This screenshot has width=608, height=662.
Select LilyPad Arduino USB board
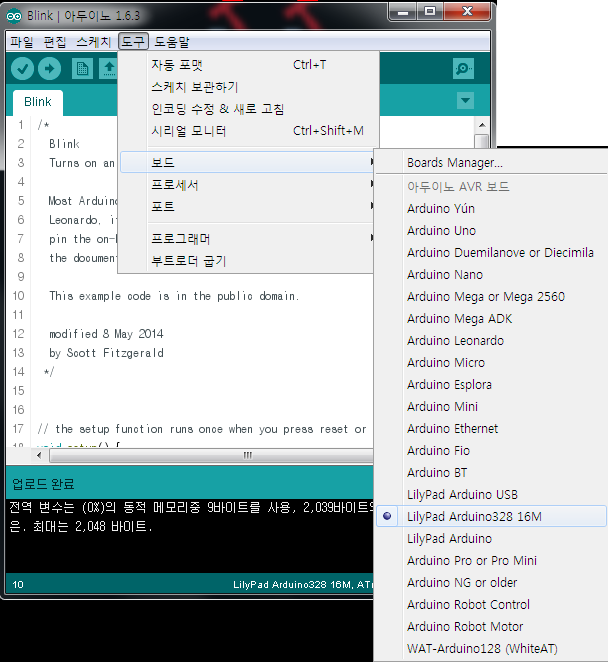click(x=491, y=494)
